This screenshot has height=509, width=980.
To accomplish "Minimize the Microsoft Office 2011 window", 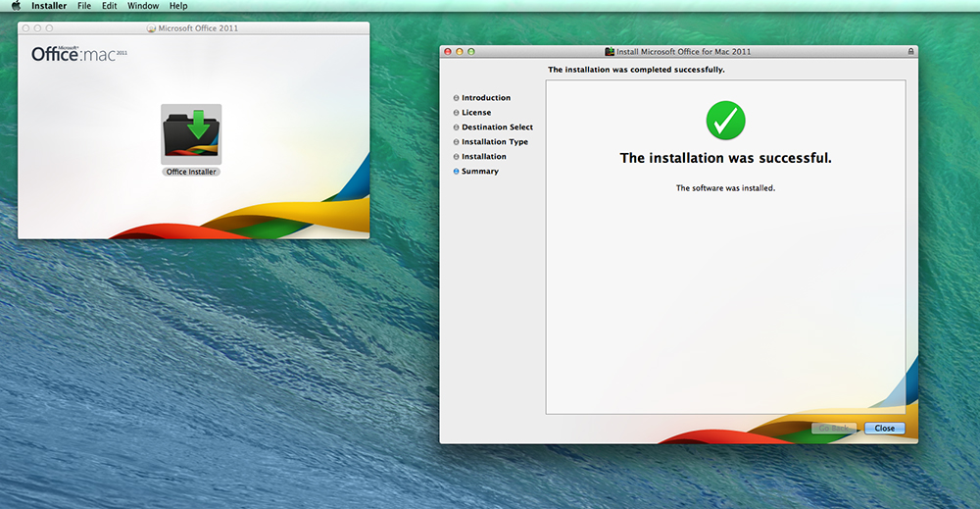I will (37, 28).
